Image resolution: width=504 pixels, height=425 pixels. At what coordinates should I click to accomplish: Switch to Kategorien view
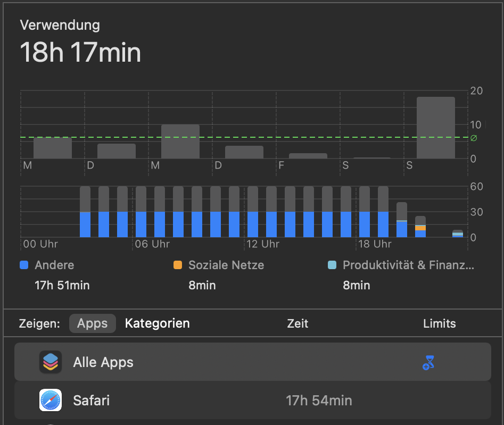click(157, 323)
